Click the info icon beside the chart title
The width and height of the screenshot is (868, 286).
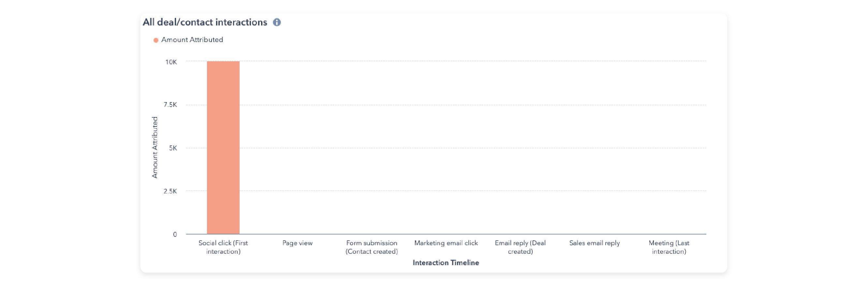[277, 22]
